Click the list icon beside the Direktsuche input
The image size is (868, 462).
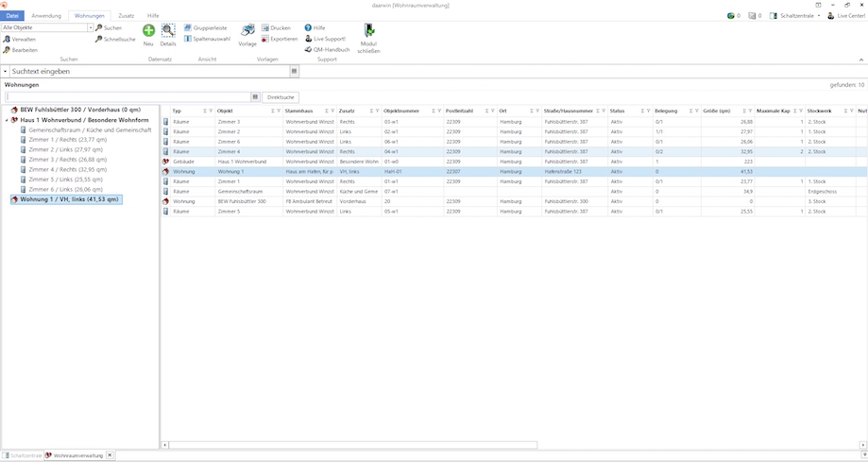(x=255, y=97)
